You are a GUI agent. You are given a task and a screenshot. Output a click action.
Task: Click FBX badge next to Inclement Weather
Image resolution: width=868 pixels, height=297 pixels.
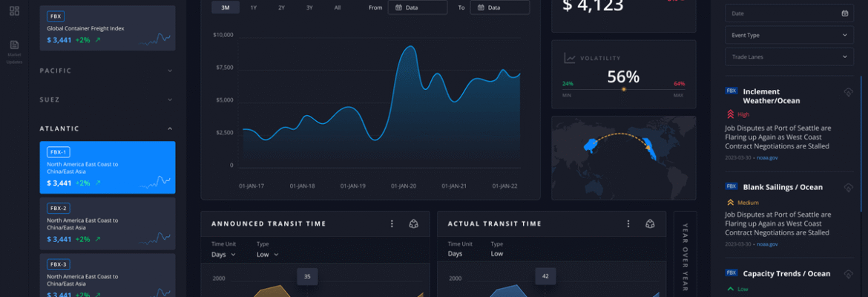click(731, 91)
